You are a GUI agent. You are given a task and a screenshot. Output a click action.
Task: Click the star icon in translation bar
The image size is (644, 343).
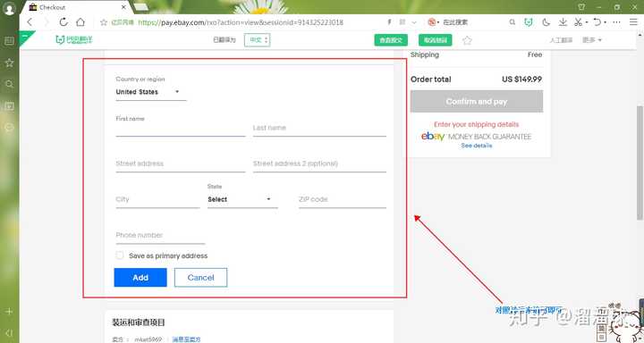point(467,40)
